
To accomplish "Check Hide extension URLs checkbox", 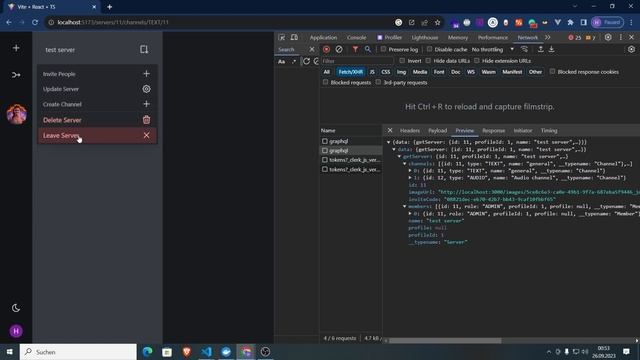I will [477, 61].
